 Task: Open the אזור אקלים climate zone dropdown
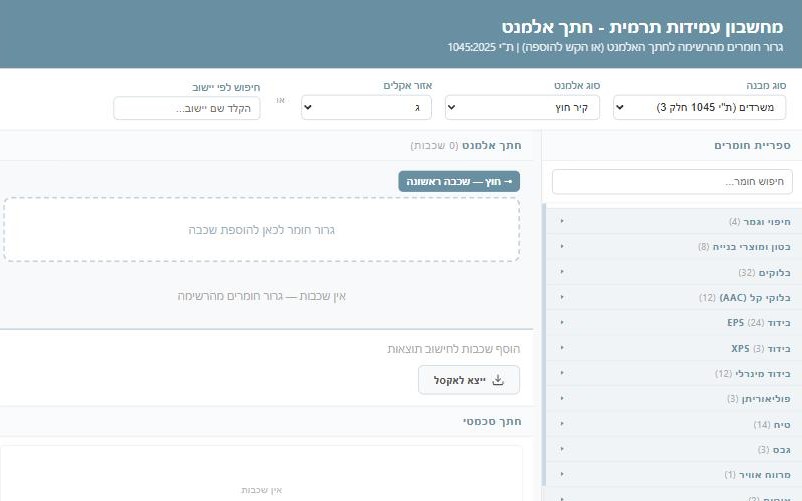tap(366, 107)
